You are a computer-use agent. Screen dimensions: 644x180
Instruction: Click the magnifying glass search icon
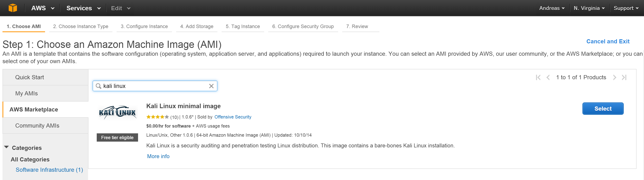pos(99,86)
